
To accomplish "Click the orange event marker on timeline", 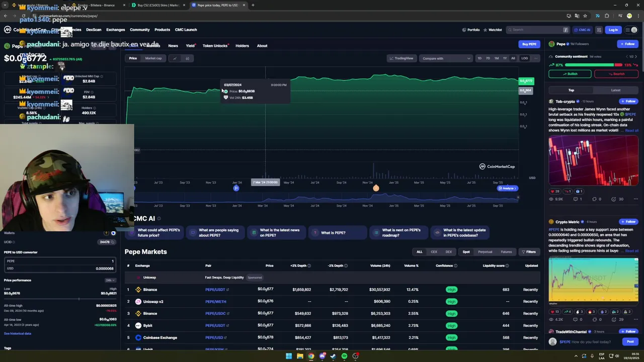I will (x=376, y=188).
